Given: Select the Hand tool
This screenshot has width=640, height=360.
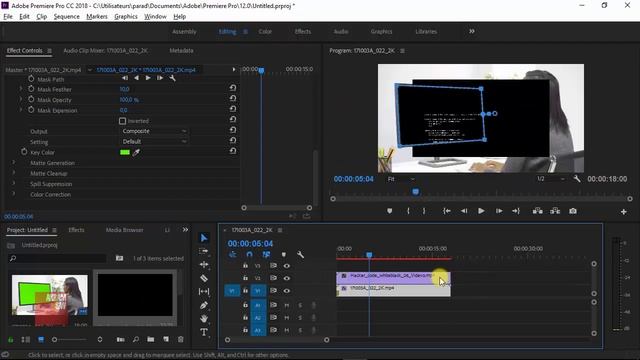Looking at the screenshot, I should (204, 318).
